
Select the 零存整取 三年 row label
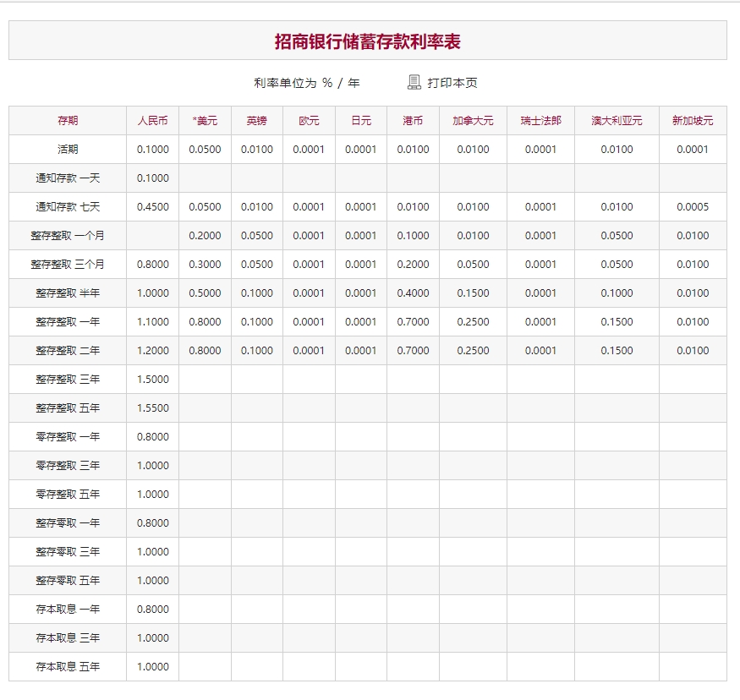[x=68, y=466]
